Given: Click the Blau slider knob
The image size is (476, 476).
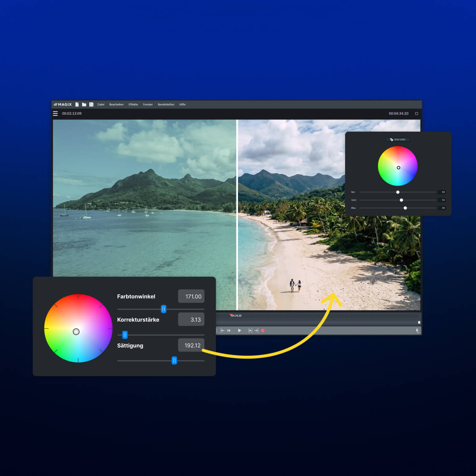Looking at the screenshot, I should [x=405, y=208].
